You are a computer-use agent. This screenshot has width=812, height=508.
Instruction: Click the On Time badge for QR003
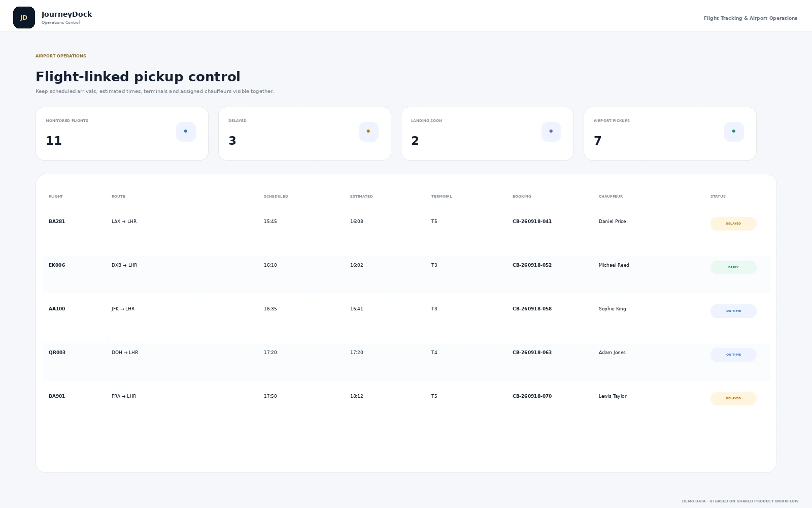coord(733,355)
